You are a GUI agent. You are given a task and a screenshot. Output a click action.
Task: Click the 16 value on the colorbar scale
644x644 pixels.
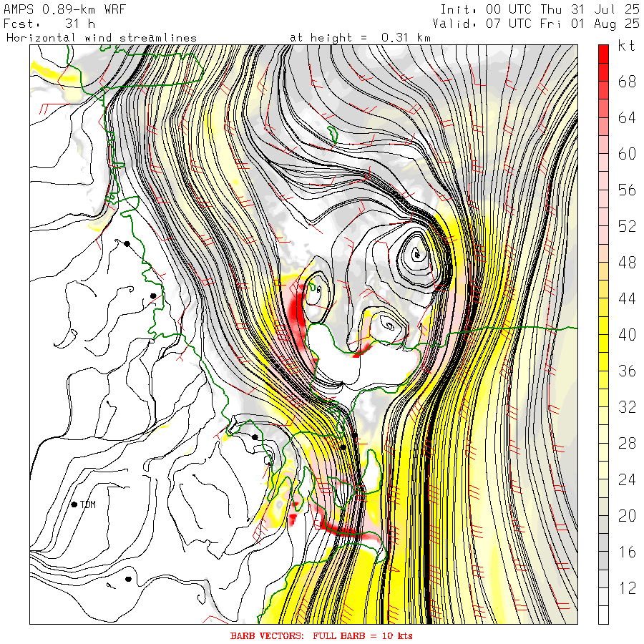[x=627, y=552]
